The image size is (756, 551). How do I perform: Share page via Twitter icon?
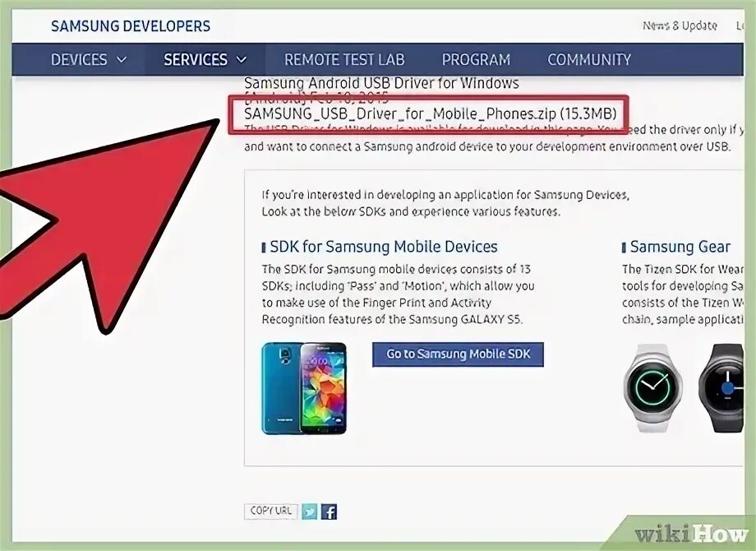310,512
